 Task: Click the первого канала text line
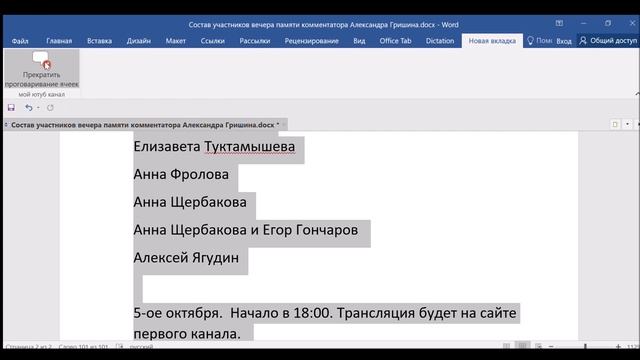[x=187, y=333]
